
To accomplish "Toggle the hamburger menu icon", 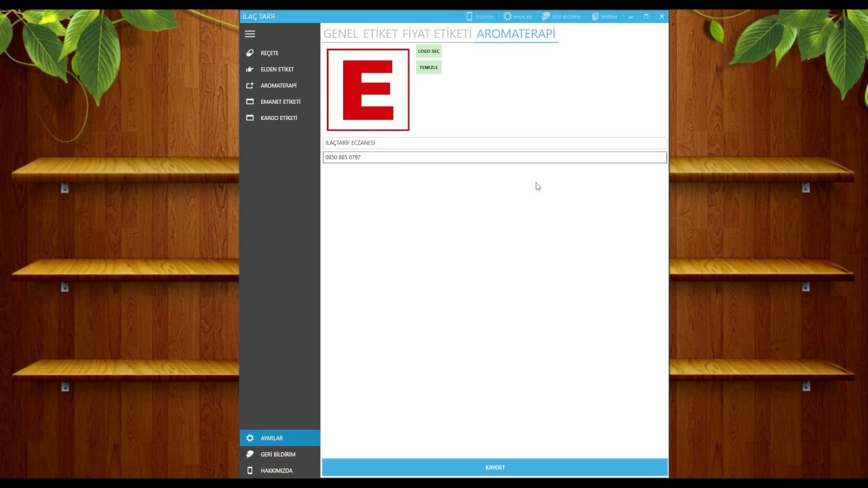I will [x=250, y=34].
